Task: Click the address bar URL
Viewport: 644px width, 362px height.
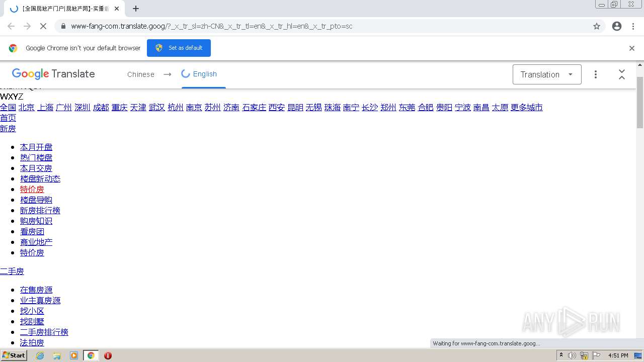Action: [x=211, y=26]
